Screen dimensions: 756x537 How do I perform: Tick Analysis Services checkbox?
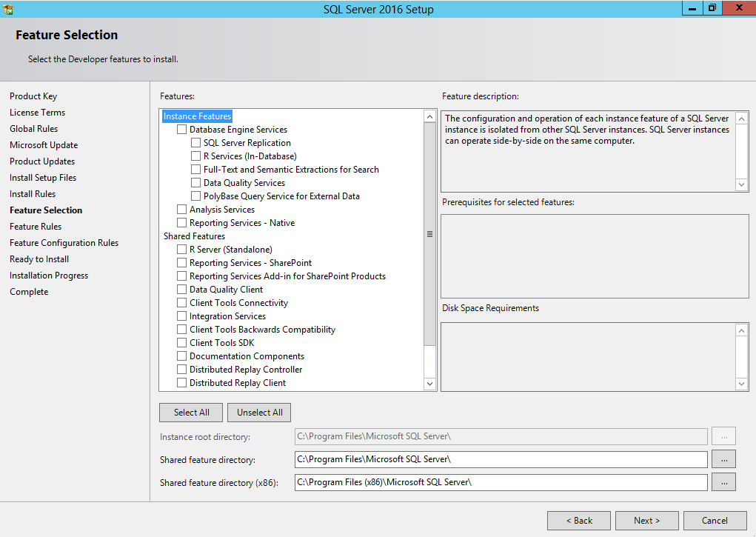pos(181,210)
